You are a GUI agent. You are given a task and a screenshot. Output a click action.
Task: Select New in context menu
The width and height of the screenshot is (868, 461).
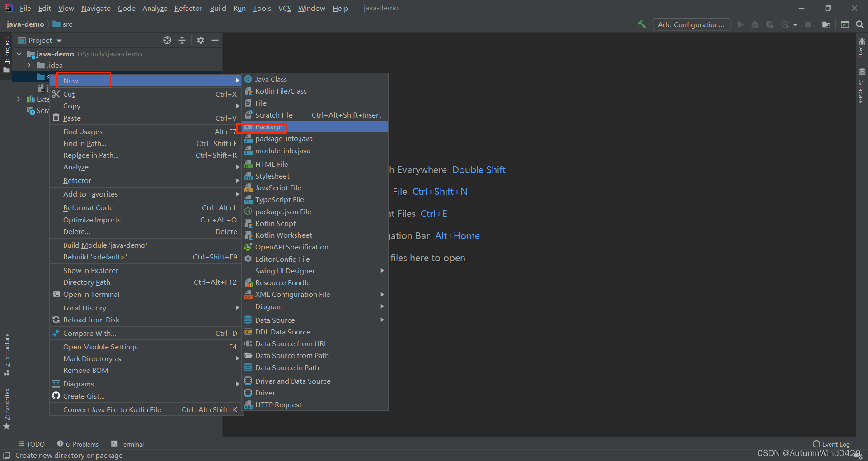coord(145,80)
